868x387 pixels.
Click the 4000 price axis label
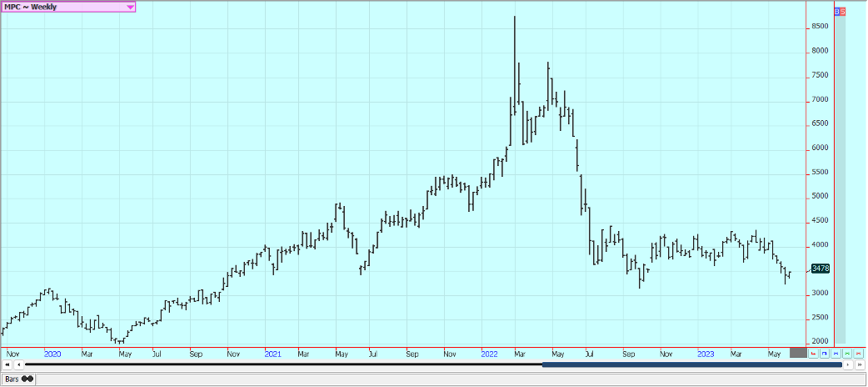pyautogui.click(x=820, y=245)
